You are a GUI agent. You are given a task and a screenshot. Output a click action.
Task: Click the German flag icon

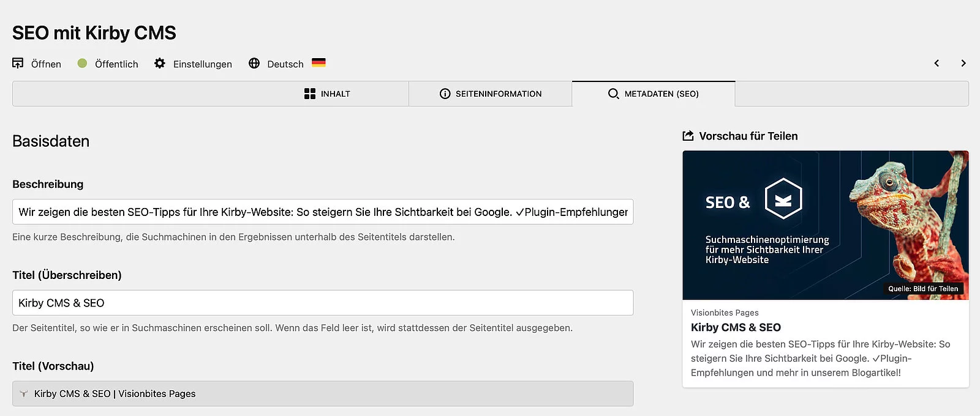(318, 62)
